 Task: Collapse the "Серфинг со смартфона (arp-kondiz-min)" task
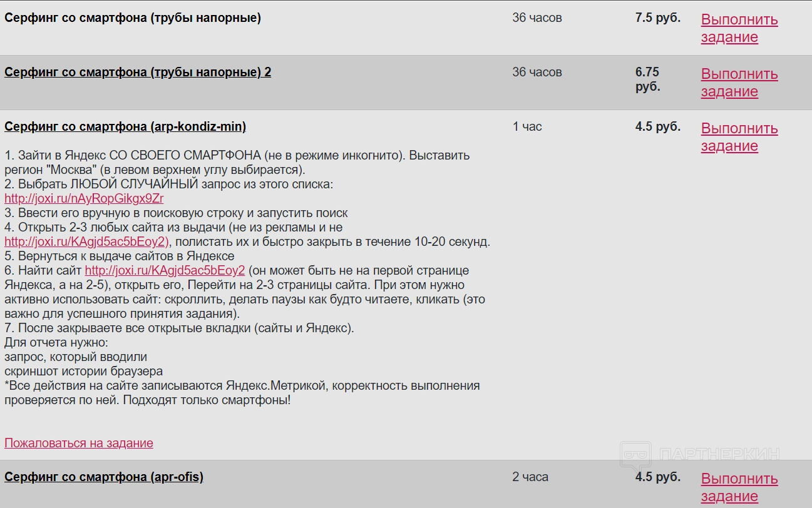pos(125,126)
